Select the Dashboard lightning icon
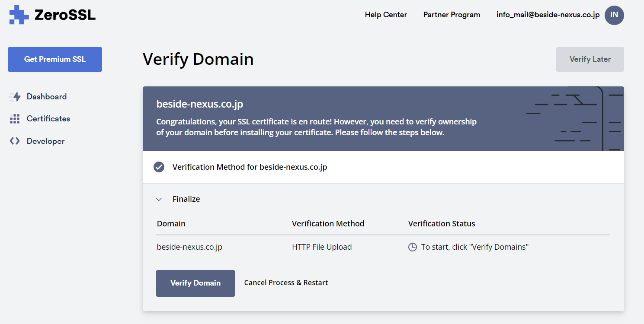The image size is (644, 324). (14, 96)
